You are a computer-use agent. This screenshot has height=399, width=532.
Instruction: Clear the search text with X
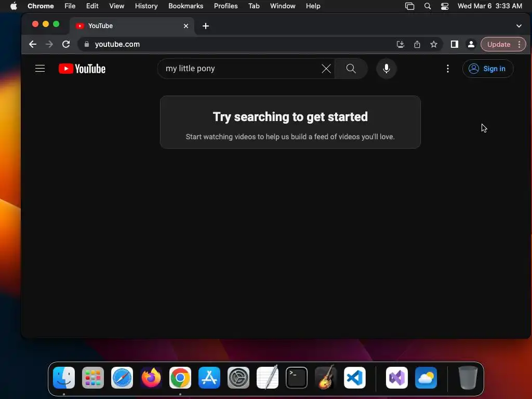point(326,69)
